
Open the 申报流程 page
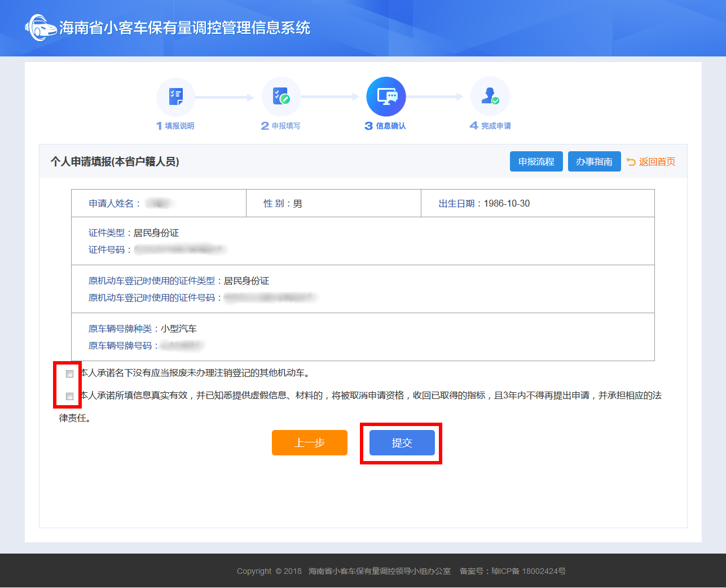(x=536, y=161)
